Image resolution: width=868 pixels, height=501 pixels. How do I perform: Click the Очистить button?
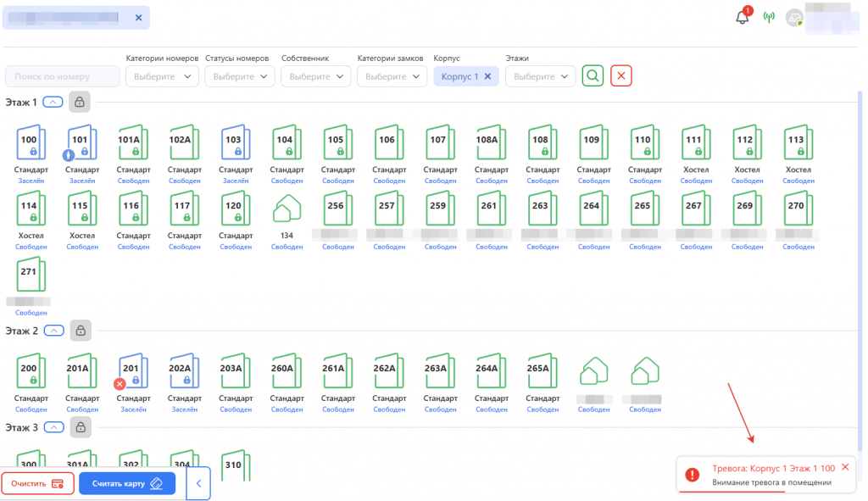(37, 483)
